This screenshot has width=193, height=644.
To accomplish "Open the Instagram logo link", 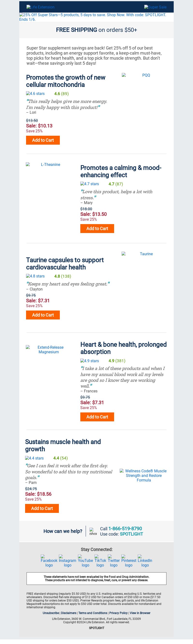I will [x=67, y=561].
